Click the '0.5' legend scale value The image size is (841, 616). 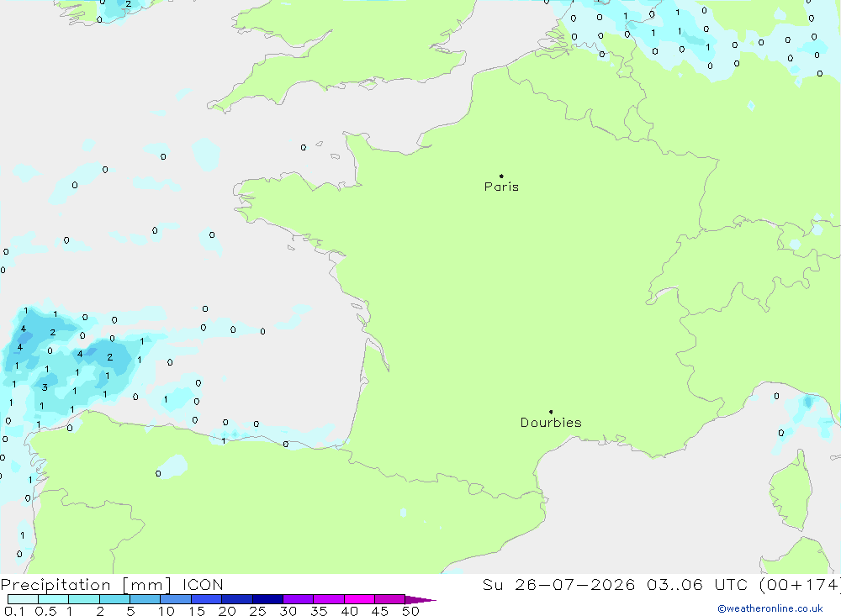click(x=45, y=611)
